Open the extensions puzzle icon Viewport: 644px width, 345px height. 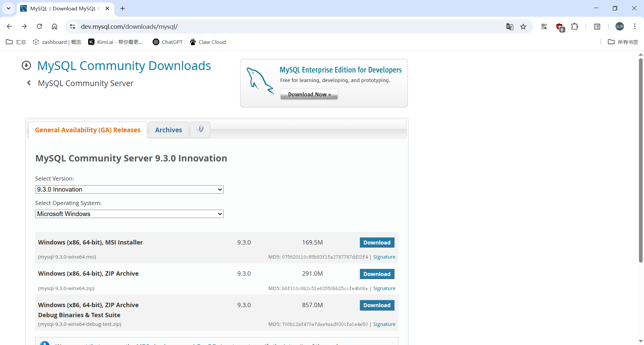pos(575,26)
